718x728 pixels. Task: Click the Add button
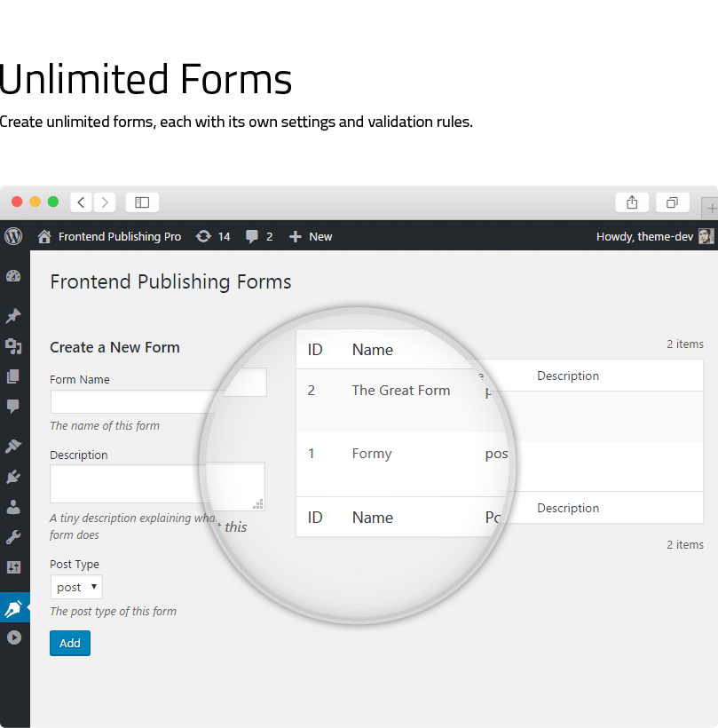[x=70, y=643]
